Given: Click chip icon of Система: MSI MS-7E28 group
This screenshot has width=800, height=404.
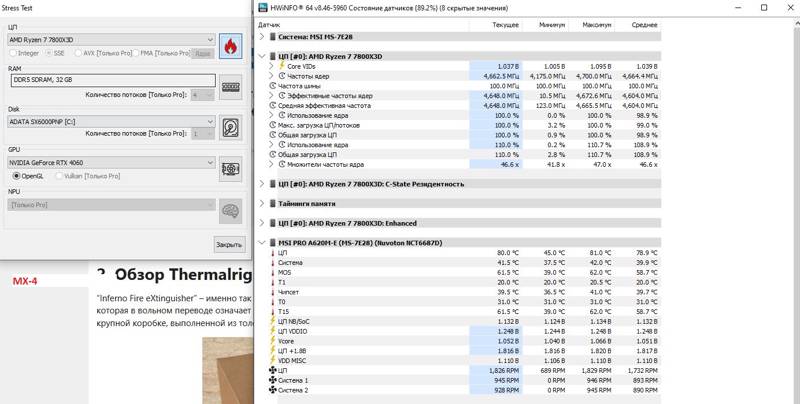Looking at the screenshot, I should 272,37.
